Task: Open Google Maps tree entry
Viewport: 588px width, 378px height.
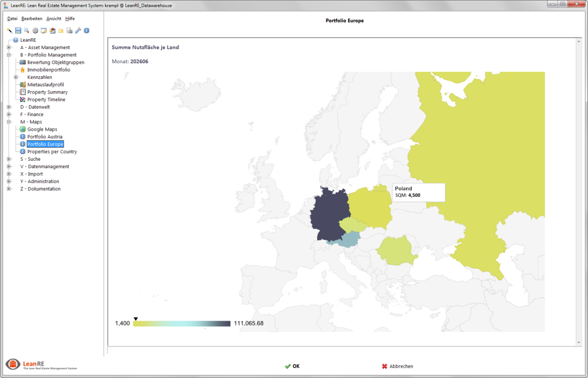Action: click(42, 129)
